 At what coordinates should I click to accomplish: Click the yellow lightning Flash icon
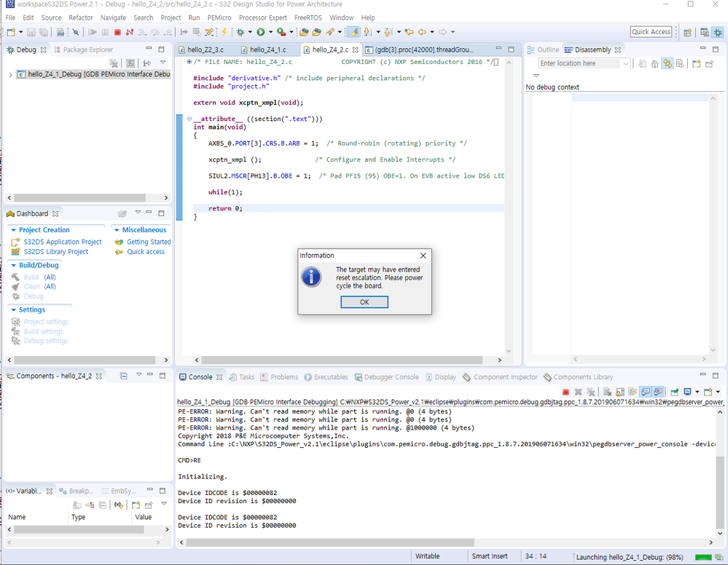pyautogui.click(x=224, y=32)
